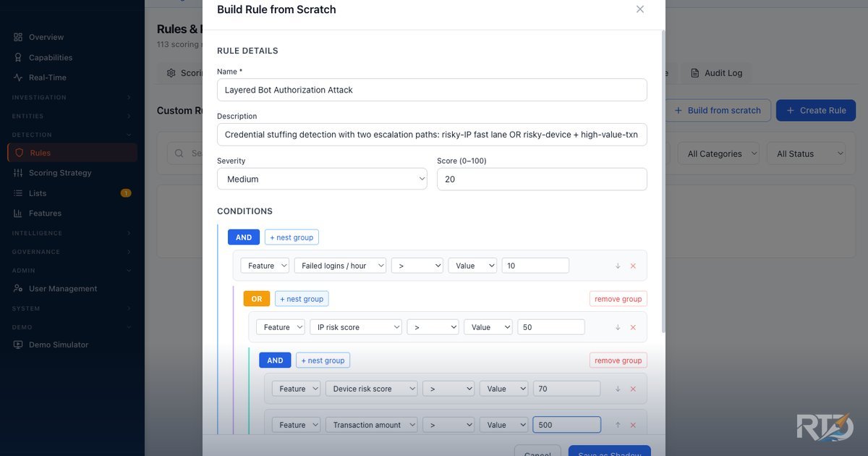
Task: Open the All Categories filter dropdown
Action: (x=718, y=153)
